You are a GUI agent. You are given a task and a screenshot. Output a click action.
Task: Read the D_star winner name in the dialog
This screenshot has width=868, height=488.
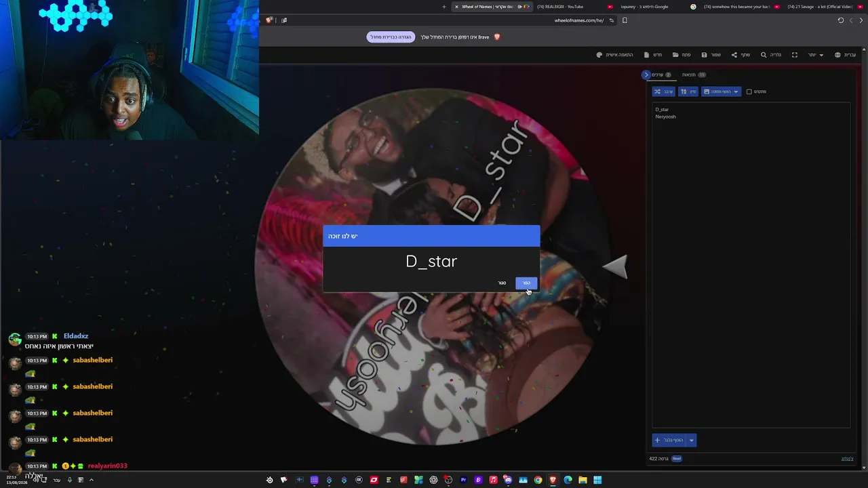431,262
